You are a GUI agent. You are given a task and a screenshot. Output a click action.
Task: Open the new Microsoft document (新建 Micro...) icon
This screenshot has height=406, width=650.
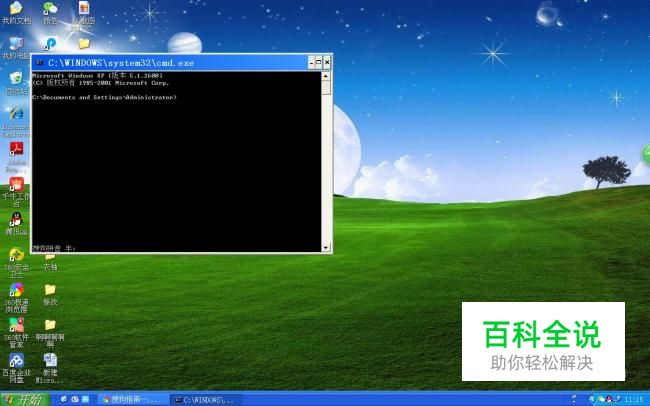[x=50, y=368]
